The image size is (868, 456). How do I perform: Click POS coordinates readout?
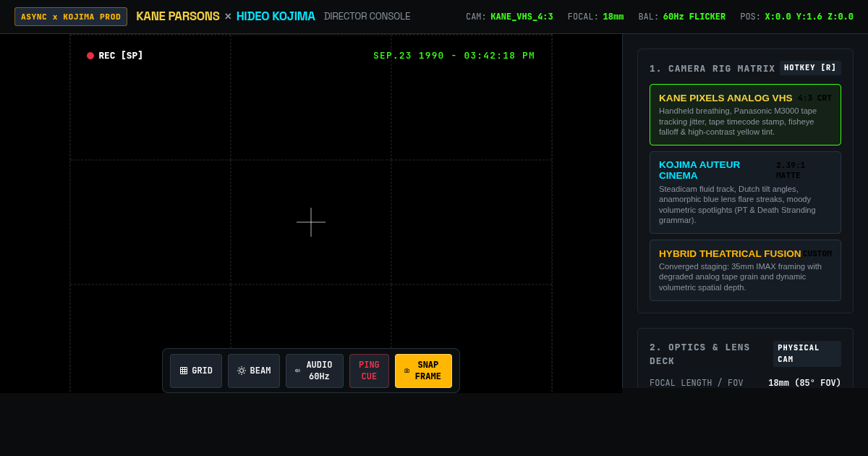point(809,17)
